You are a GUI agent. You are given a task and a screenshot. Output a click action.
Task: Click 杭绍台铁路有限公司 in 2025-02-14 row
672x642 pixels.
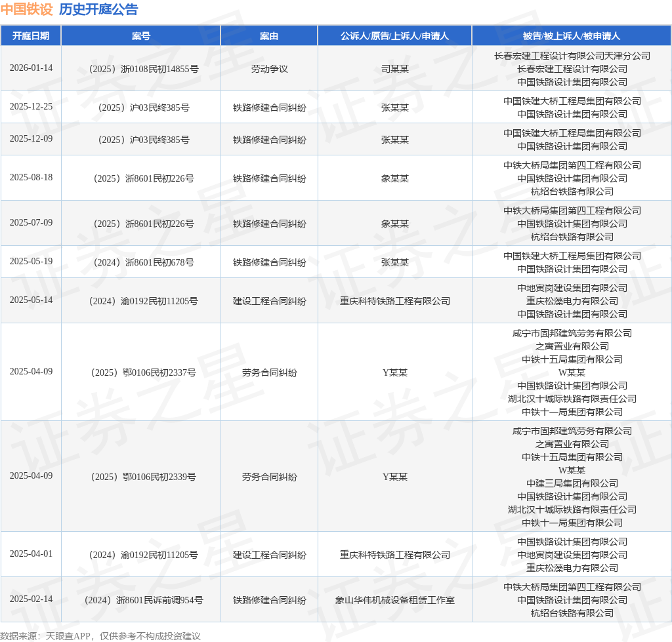click(x=572, y=613)
